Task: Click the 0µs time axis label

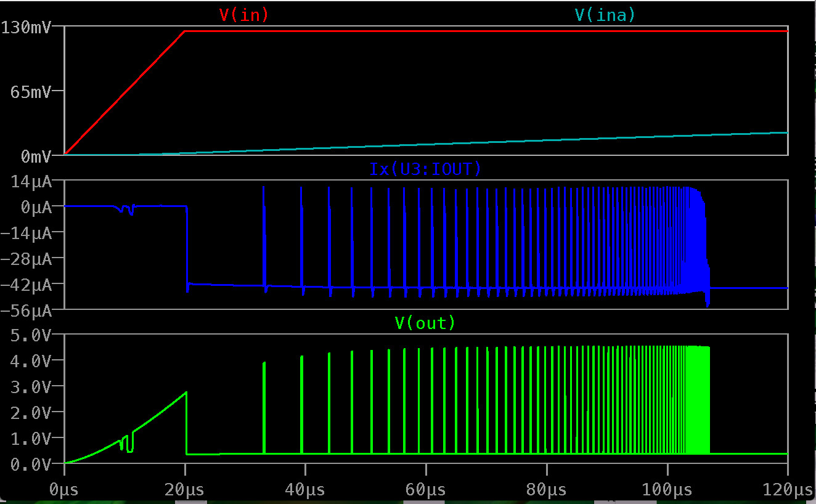Action: tap(64, 490)
